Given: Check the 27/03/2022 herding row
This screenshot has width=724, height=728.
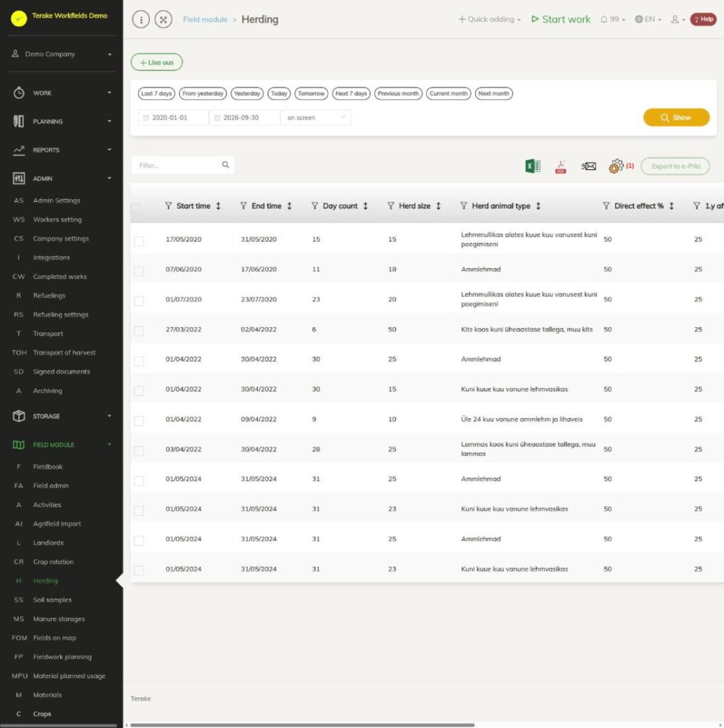Looking at the screenshot, I should click(x=139, y=331).
